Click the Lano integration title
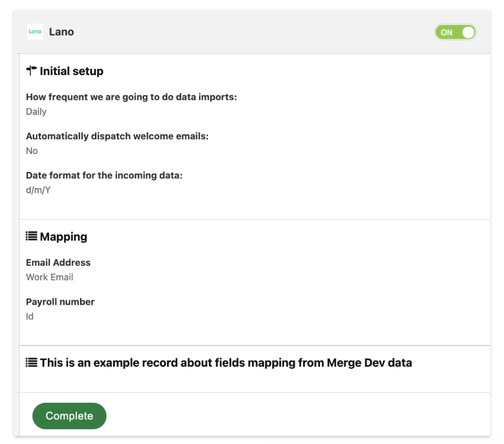Viewport: 504px width, 444px height. click(62, 32)
